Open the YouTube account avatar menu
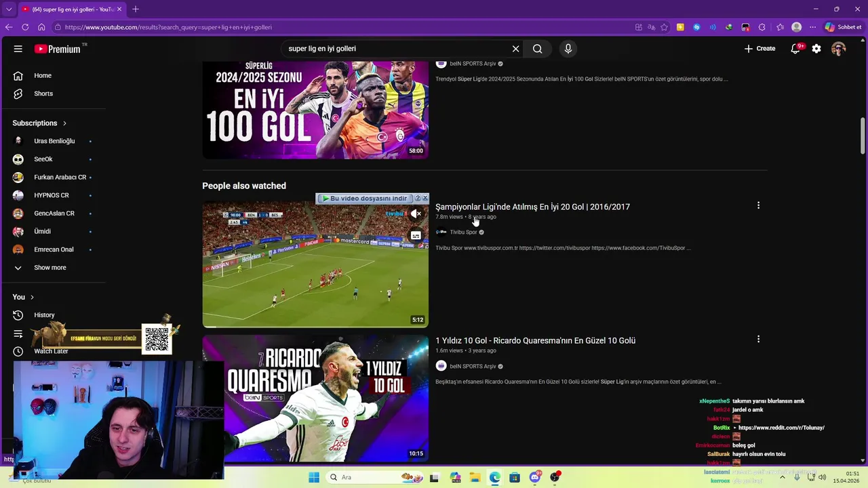The width and height of the screenshot is (868, 488). tap(838, 49)
